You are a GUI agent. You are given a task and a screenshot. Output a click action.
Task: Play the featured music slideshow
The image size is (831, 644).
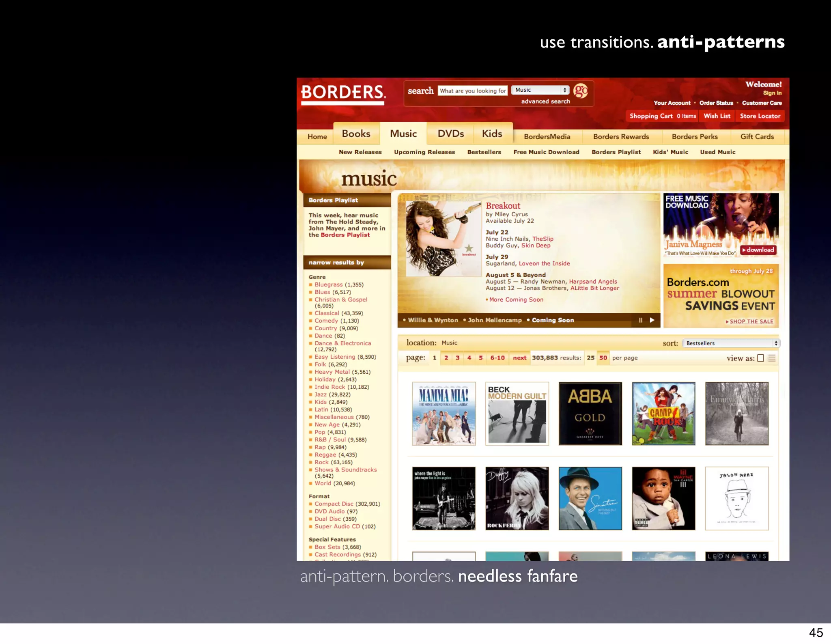click(x=652, y=320)
